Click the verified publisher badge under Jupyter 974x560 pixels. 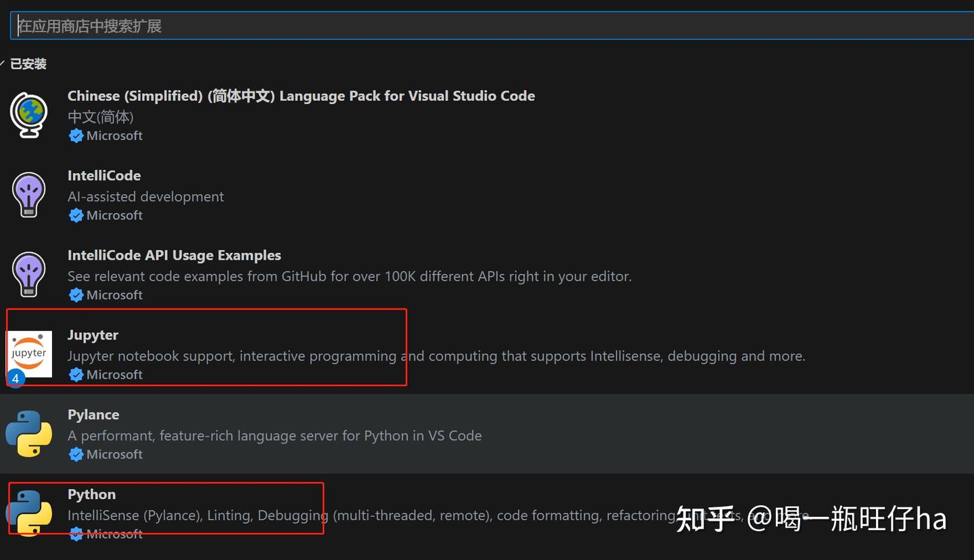(x=76, y=374)
